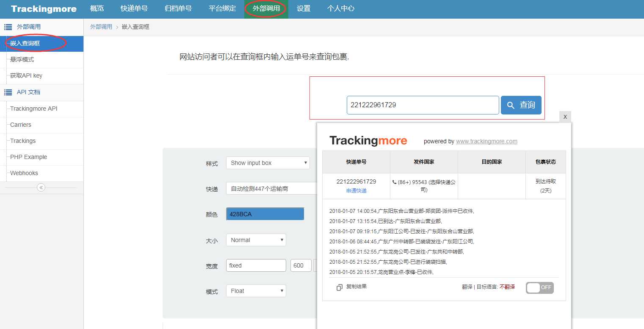The height and width of the screenshot is (329, 644).
Task: Click the 2018-01-07 14:00:54 tracking entry
Action: [x=402, y=211]
